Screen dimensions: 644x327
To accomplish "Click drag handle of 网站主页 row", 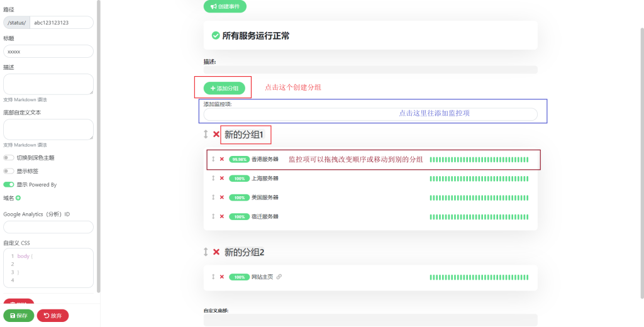I will [x=213, y=277].
